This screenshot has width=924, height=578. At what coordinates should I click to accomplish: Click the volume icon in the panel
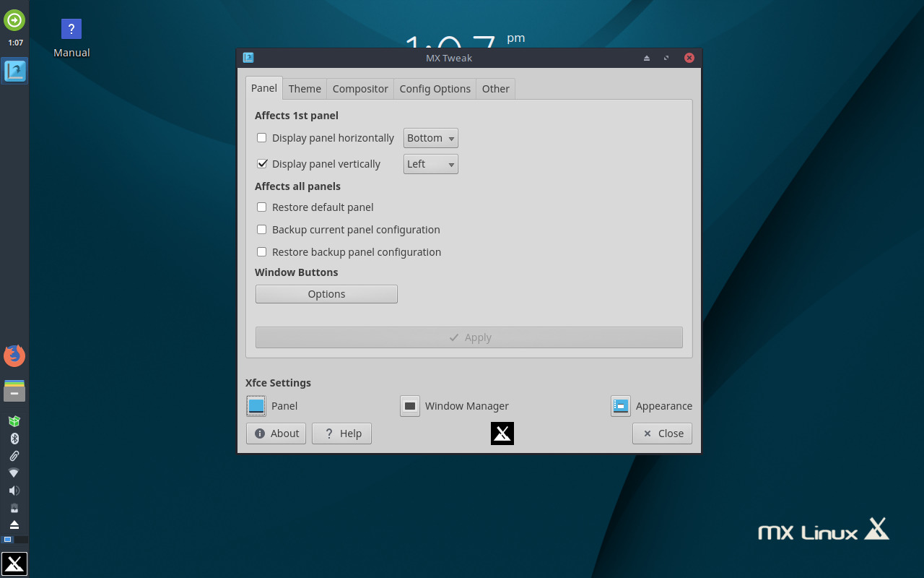pyautogui.click(x=14, y=490)
